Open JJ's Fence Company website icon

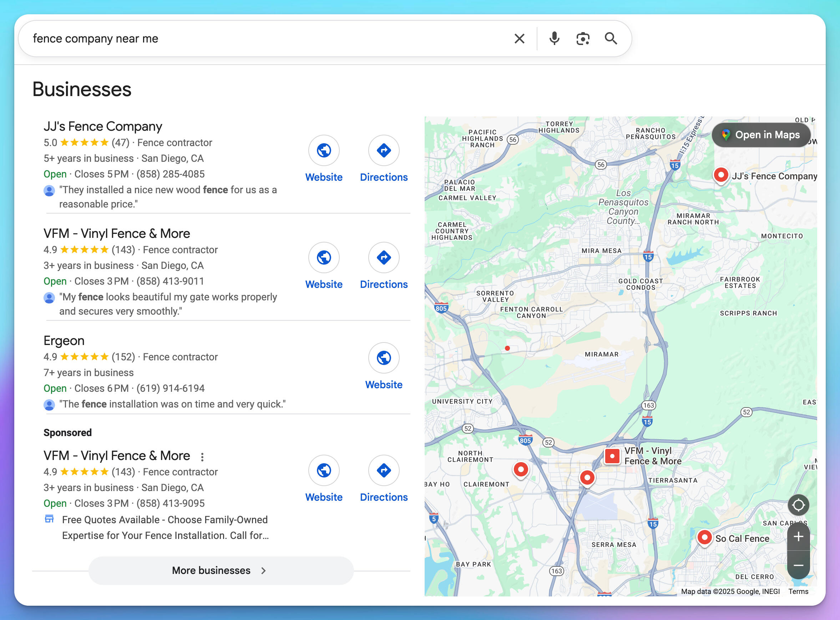324,150
